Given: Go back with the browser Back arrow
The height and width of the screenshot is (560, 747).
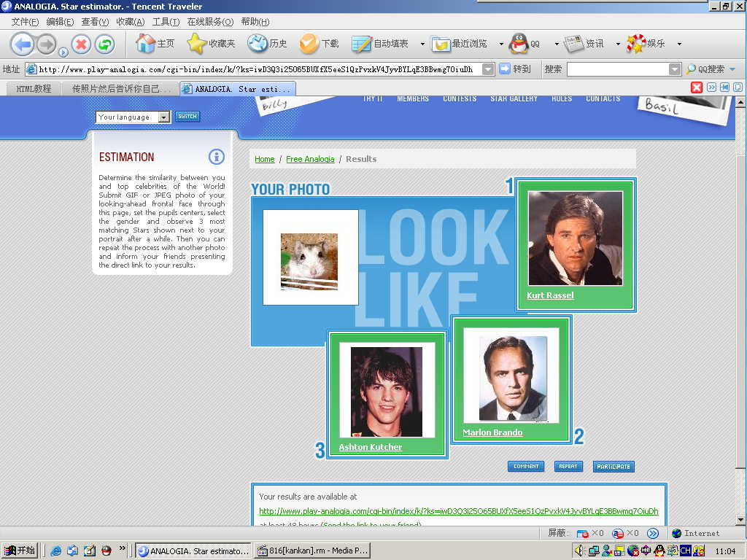Looking at the screenshot, I should point(22,44).
